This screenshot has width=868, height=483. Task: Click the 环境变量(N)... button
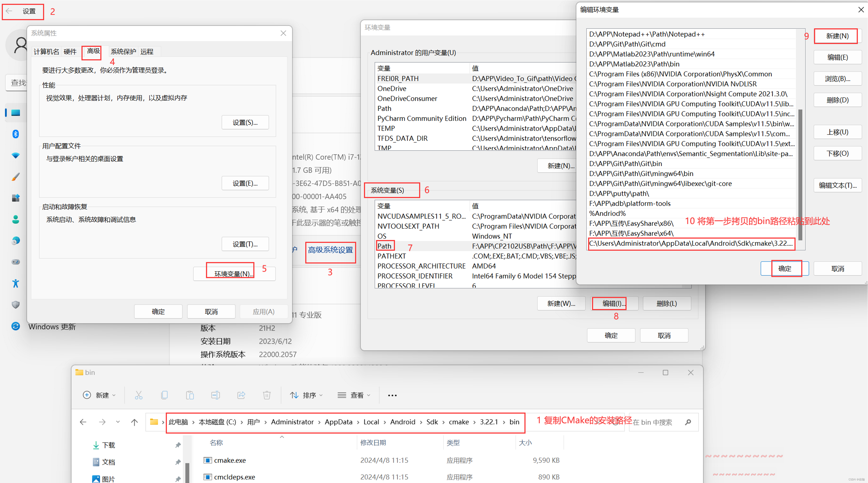(234, 274)
